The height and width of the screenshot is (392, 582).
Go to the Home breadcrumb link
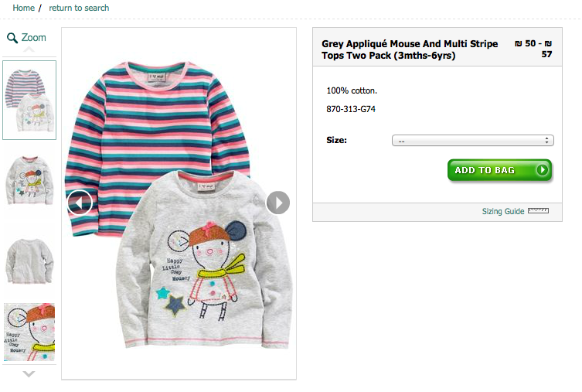pyautogui.click(x=24, y=8)
